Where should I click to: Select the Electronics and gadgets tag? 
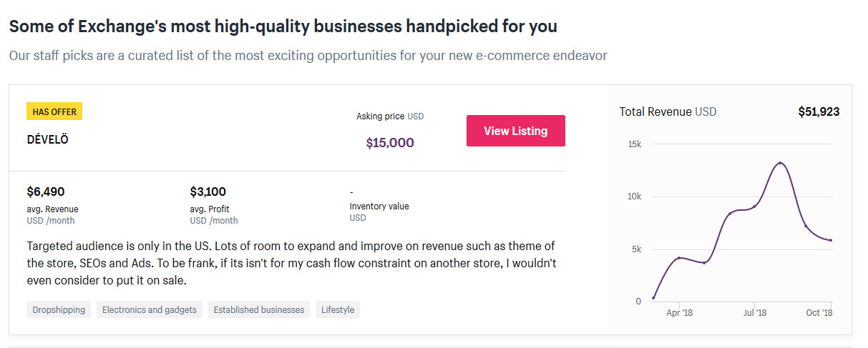point(150,309)
